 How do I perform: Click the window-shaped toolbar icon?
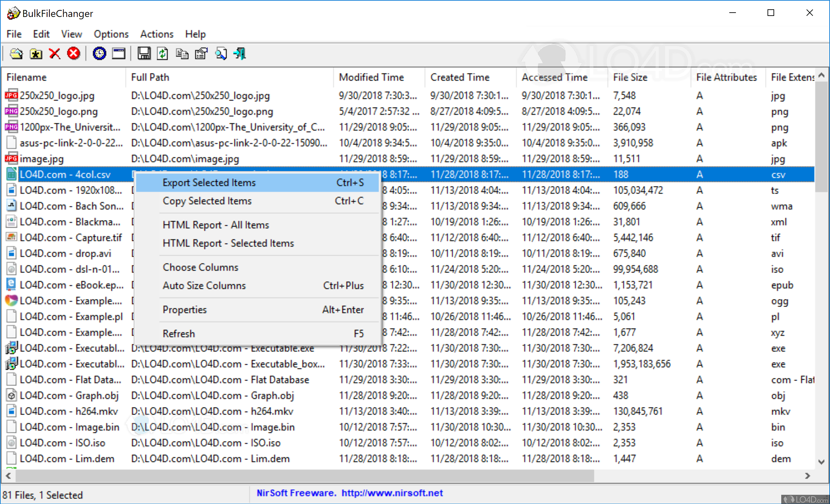118,53
